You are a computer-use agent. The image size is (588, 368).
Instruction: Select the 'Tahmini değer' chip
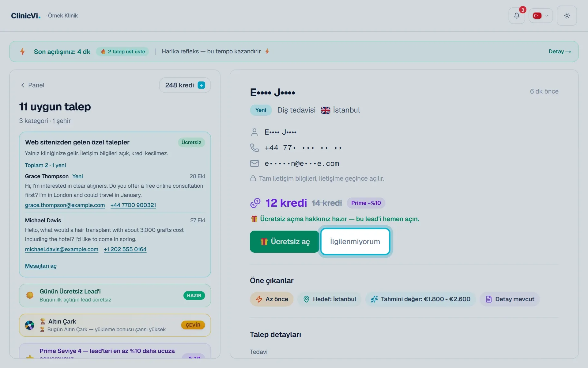[420, 299]
